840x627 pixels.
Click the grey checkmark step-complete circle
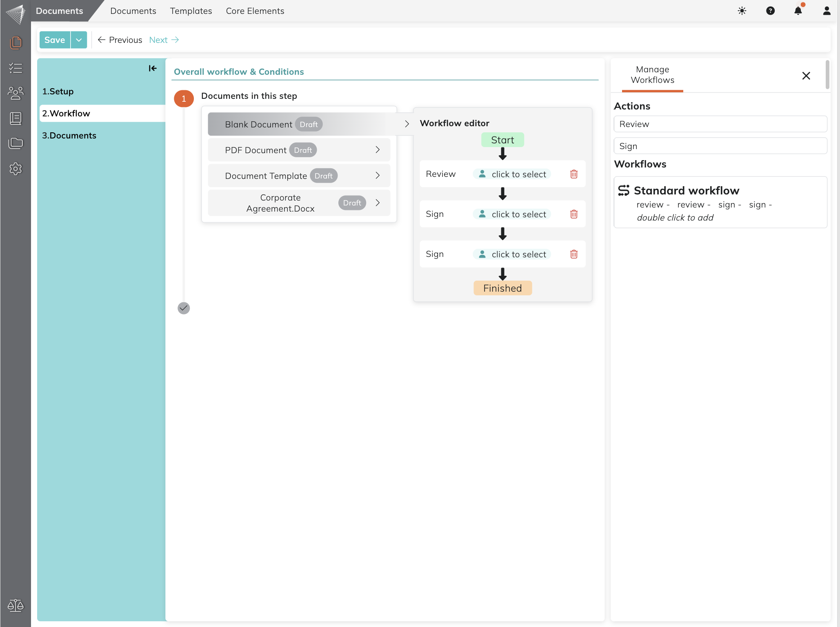tap(184, 308)
